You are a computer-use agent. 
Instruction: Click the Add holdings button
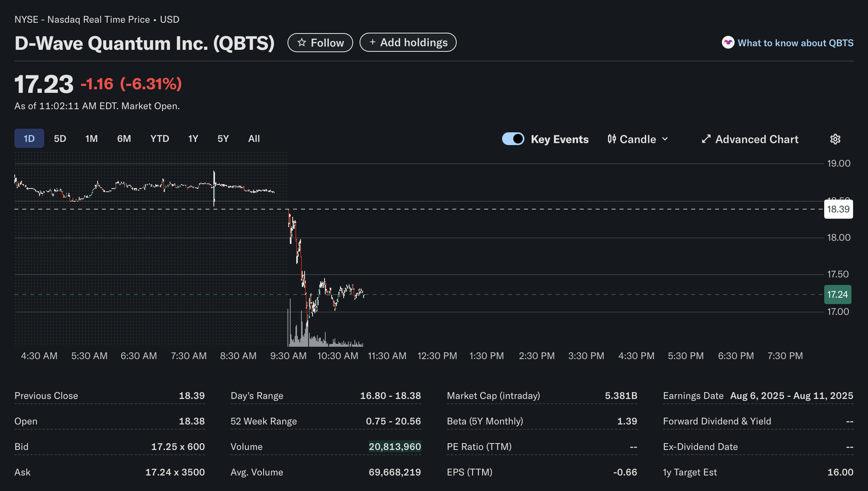(408, 42)
